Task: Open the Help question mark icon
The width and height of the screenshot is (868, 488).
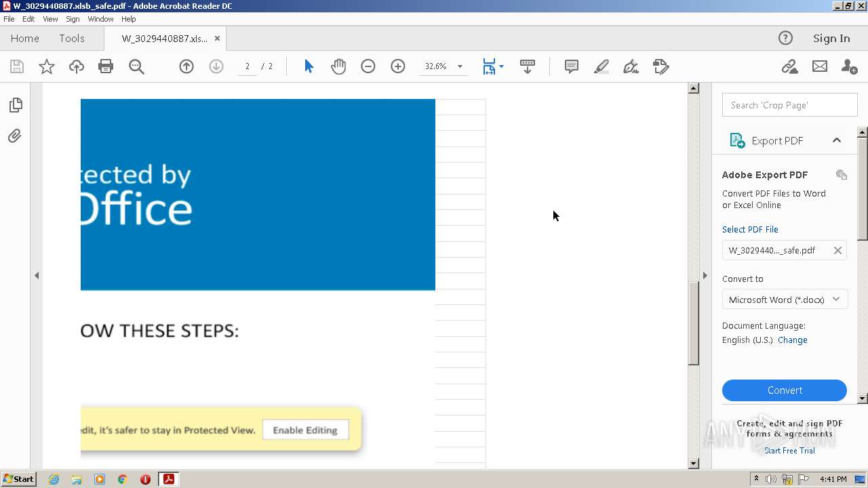Action: [x=785, y=38]
